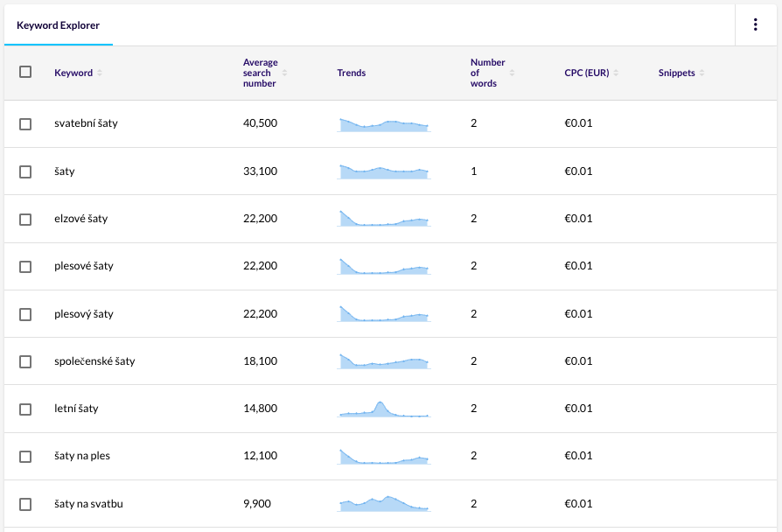The image size is (782, 532).
Task: Click the search volume 33,100
Action: [261, 171]
